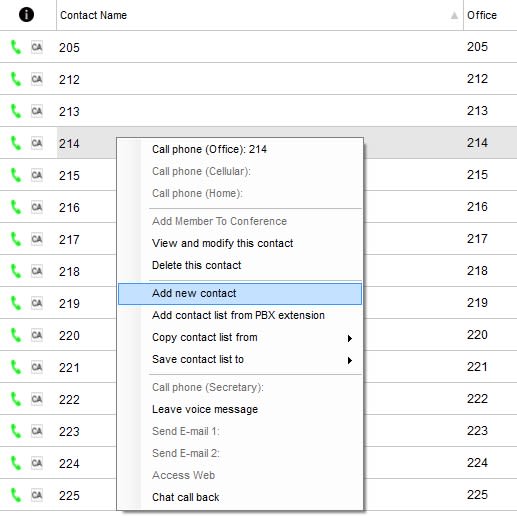Image resolution: width=517 pixels, height=516 pixels.
Task: Click green phone icon for contact 218
Action: [16, 271]
